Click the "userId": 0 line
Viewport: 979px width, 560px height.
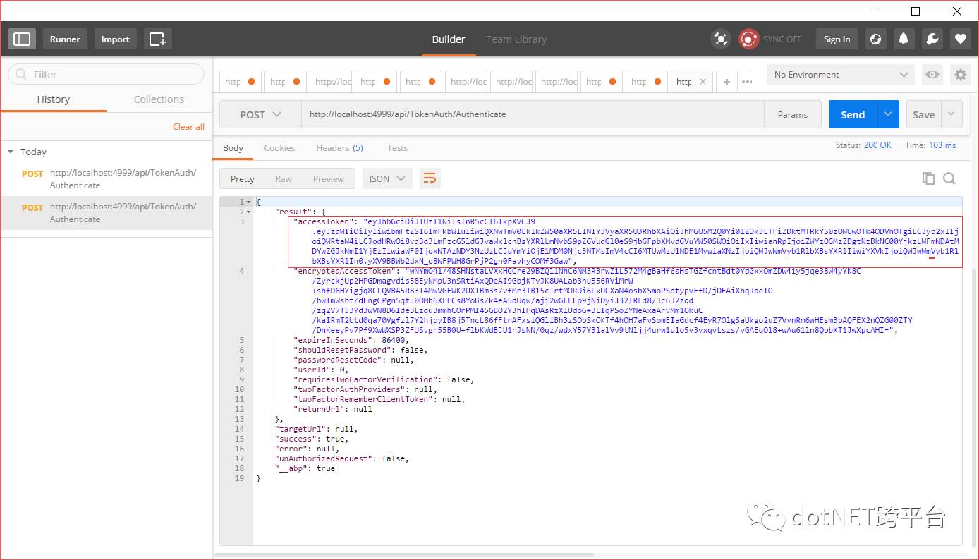click(321, 370)
